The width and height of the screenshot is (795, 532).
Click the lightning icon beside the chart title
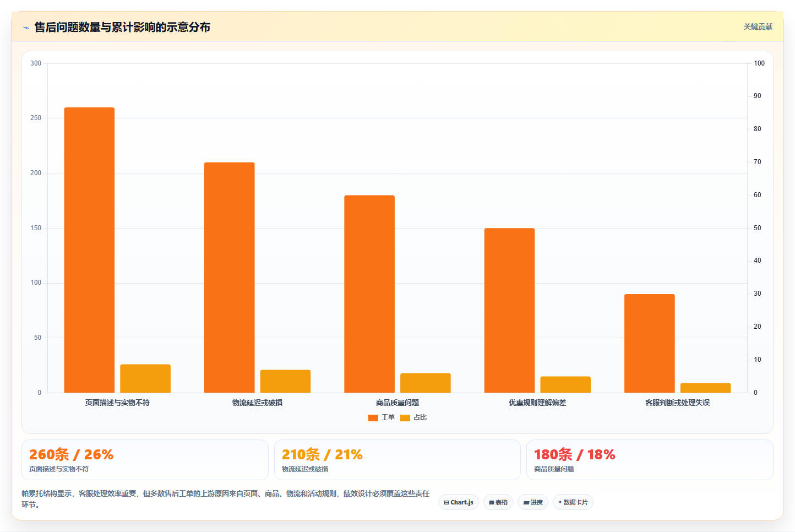coord(26,28)
